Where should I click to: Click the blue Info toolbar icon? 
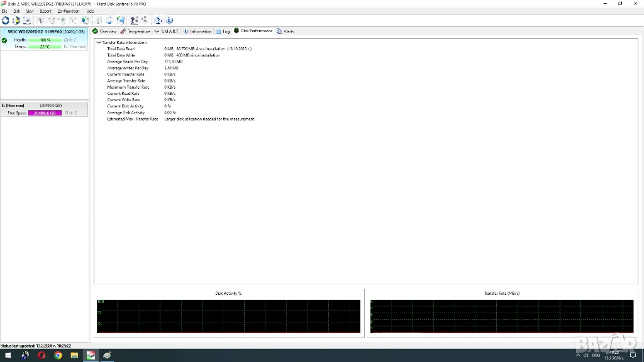169,21
